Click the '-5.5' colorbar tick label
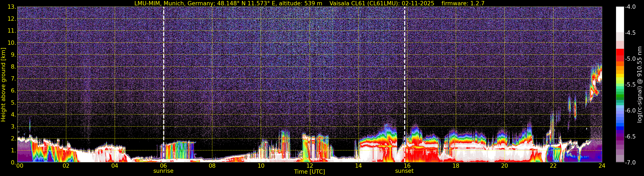 [x=630, y=85]
